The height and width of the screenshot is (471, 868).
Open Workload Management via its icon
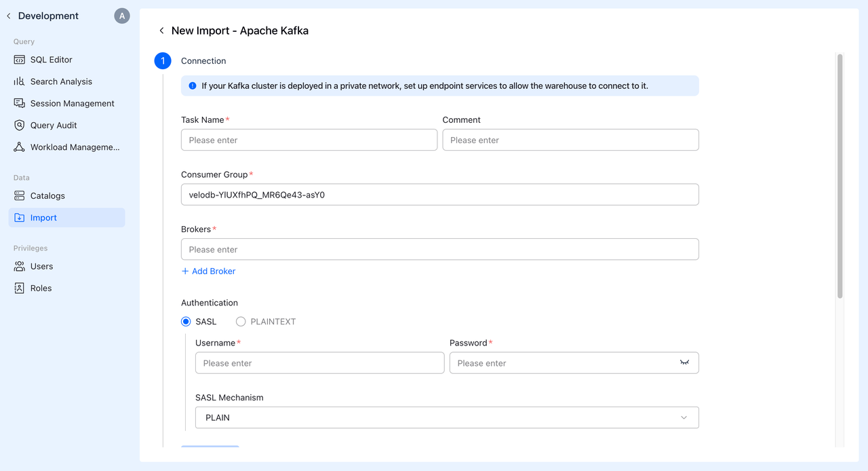pos(19,147)
